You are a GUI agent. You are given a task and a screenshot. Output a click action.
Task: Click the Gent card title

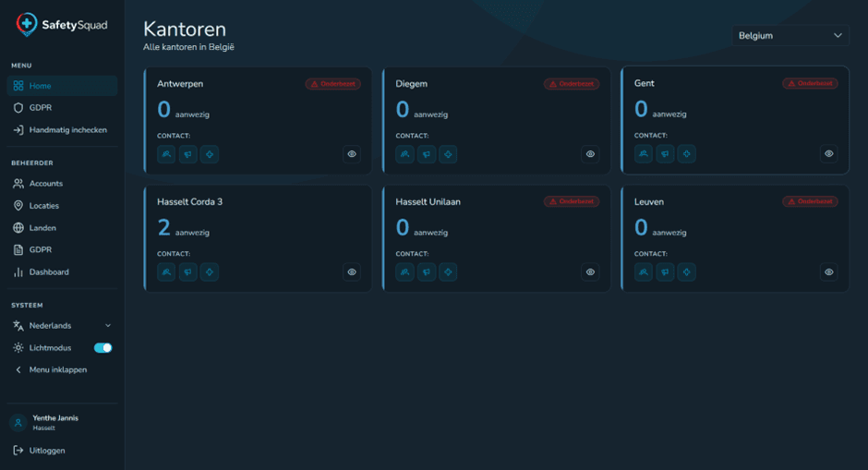point(645,84)
